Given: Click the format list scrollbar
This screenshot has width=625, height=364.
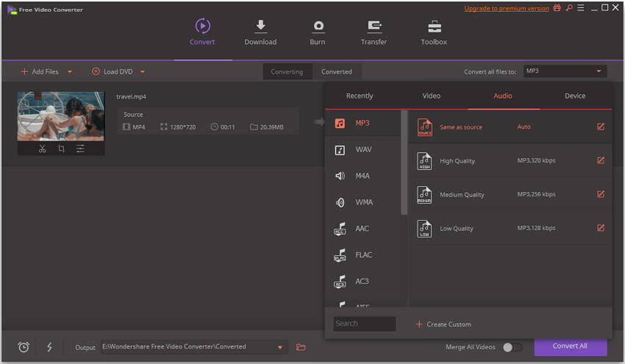Looking at the screenshot, I should [404, 163].
